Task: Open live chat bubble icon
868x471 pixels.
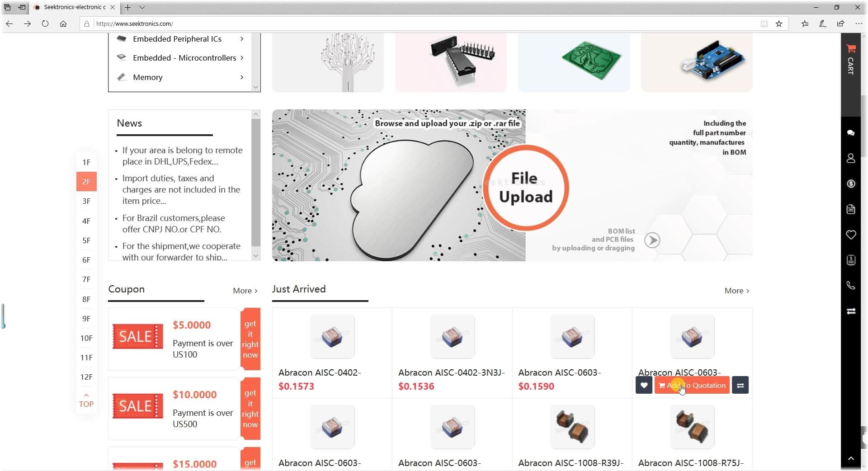Action: 851,133
